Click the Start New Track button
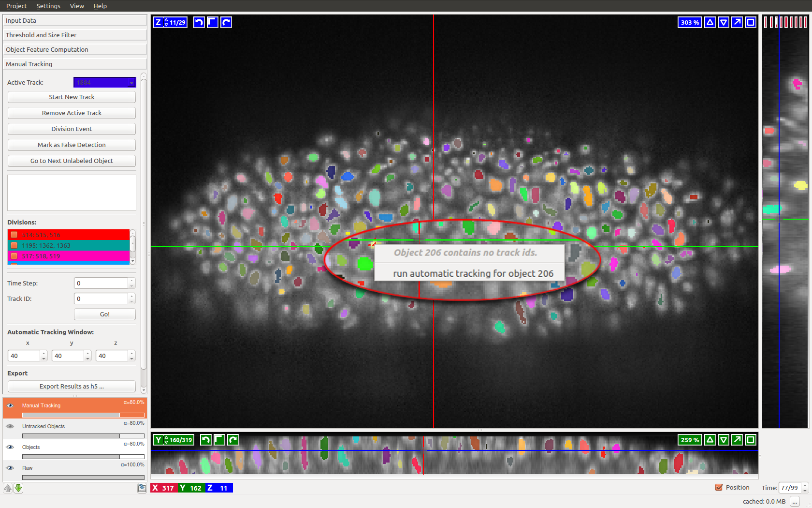The width and height of the screenshot is (812, 508). (x=72, y=97)
